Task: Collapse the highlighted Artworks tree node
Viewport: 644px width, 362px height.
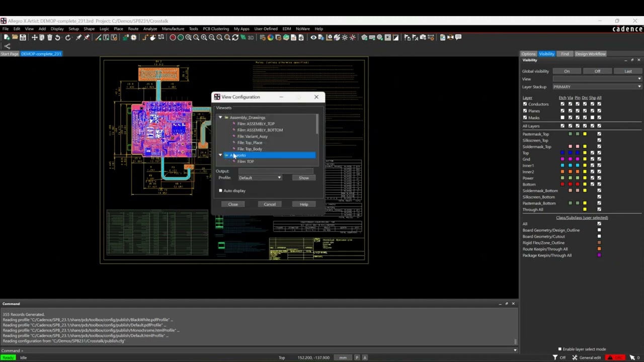Action: [220, 155]
